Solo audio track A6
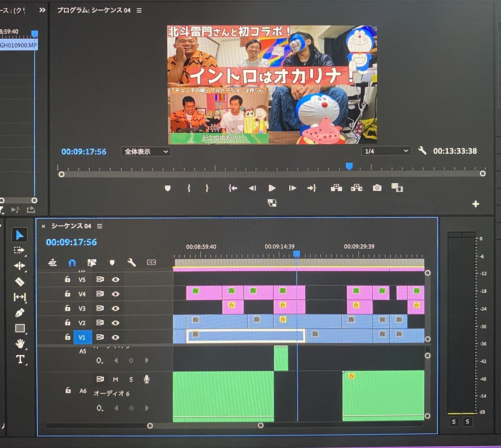Image resolution: width=501 pixels, height=448 pixels. (131, 379)
